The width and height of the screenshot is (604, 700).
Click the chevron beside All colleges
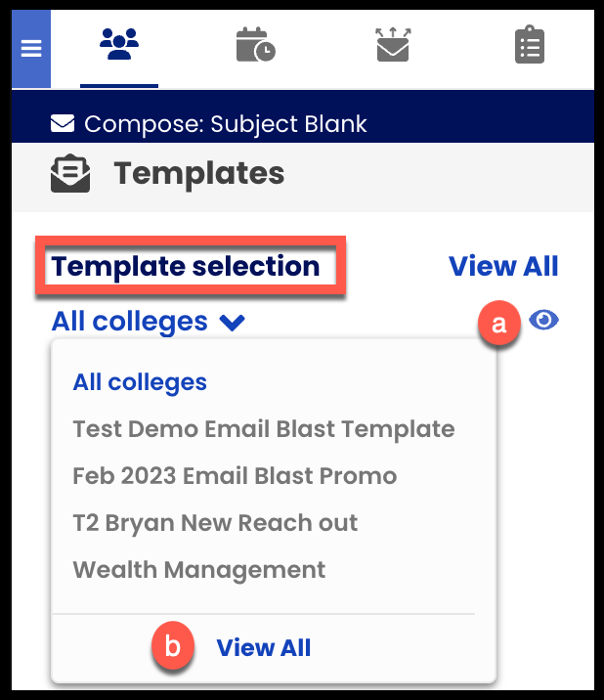[233, 322]
